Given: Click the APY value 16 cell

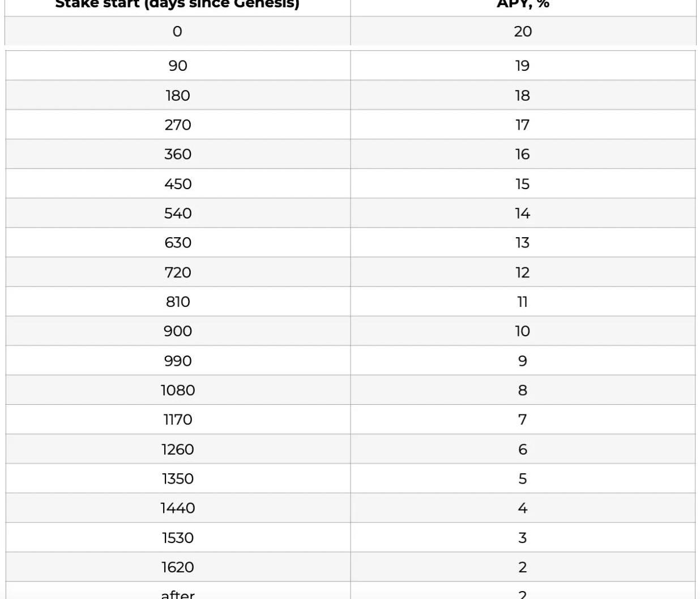Looking at the screenshot, I should click(x=522, y=154).
